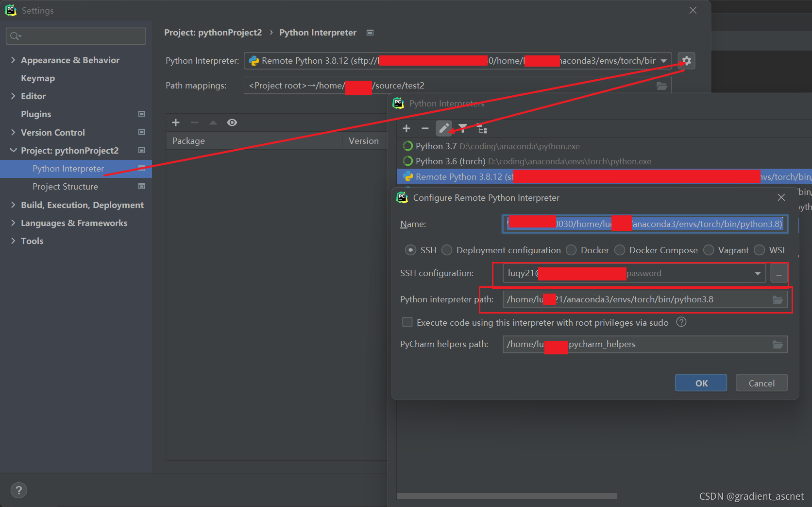Expand Languages & Frameworks section
The width and height of the screenshot is (812, 507).
pyautogui.click(x=13, y=223)
